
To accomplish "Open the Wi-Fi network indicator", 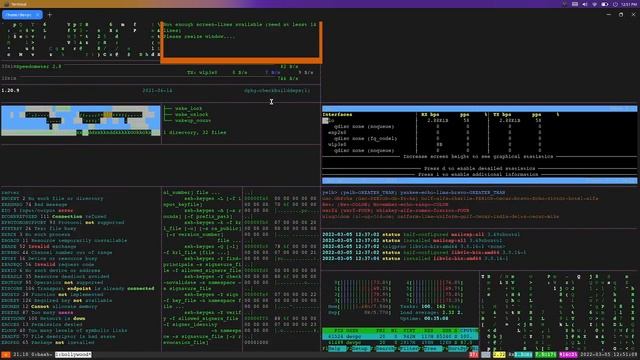I will (x=594, y=4).
